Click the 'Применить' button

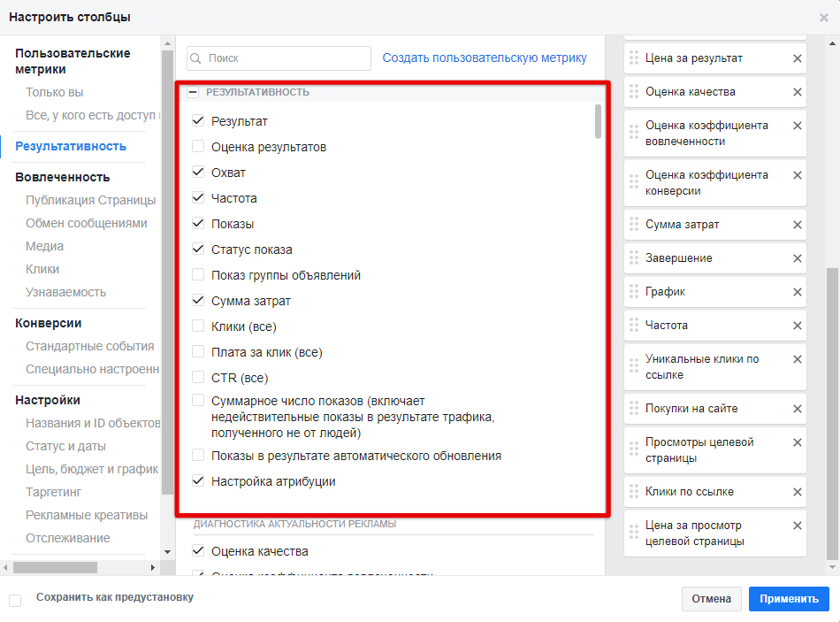coord(788,599)
